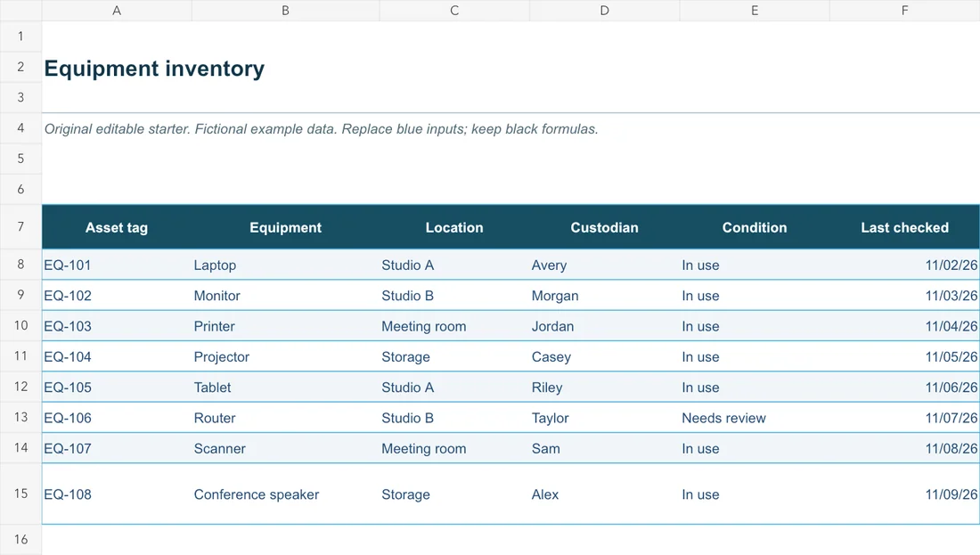Click Studio B location for EQ-106
The height and width of the screenshot is (555, 980).
(x=454, y=418)
